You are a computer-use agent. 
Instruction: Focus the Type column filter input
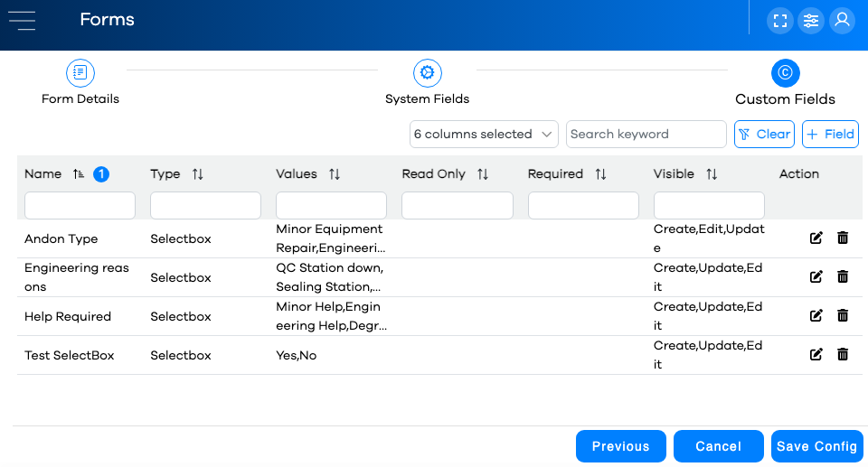click(205, 205)
